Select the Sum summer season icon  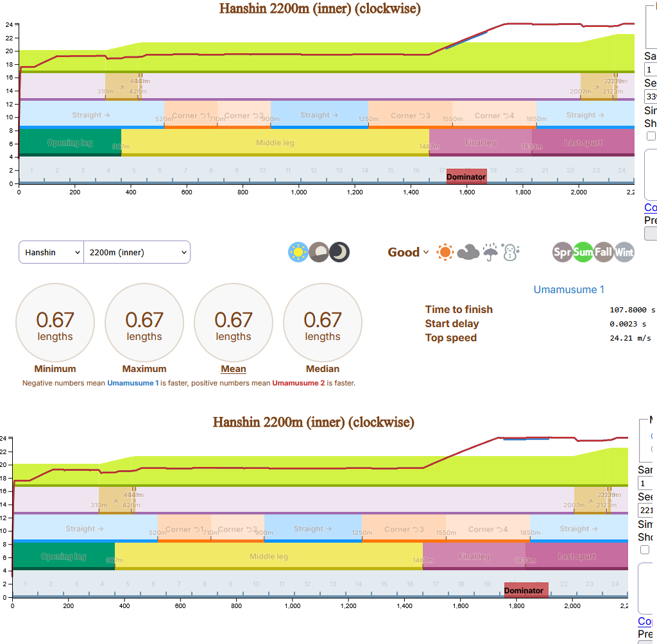click(x=583, y=252)
